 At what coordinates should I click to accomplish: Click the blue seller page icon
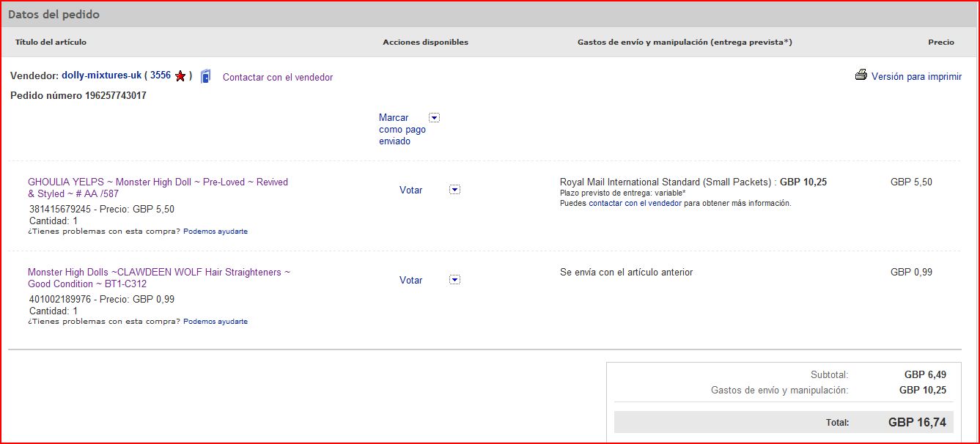click(206, 76)
